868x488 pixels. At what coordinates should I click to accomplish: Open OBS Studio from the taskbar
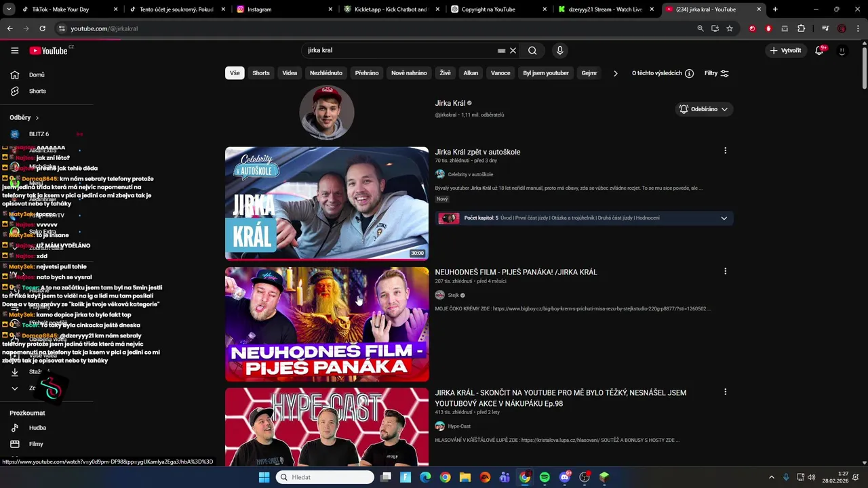[585, 477]
